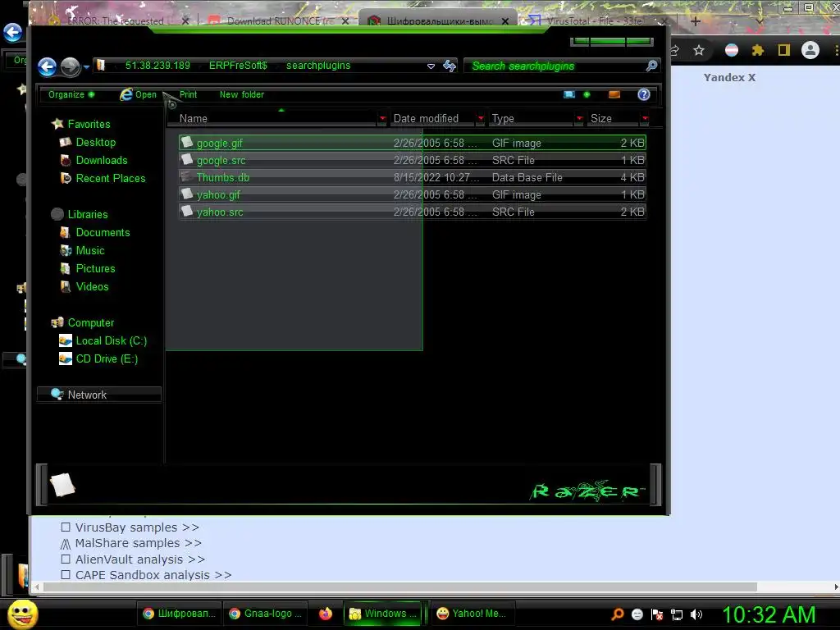The width and height of the screenshot is (840, 630).
Task: Toggle the preview pane icon
Action: [614, 94]
